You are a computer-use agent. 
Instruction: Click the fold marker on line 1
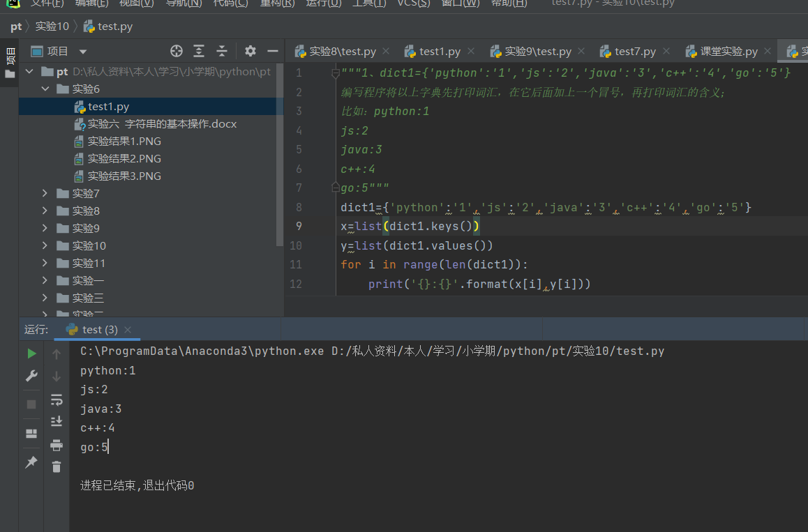336,73
